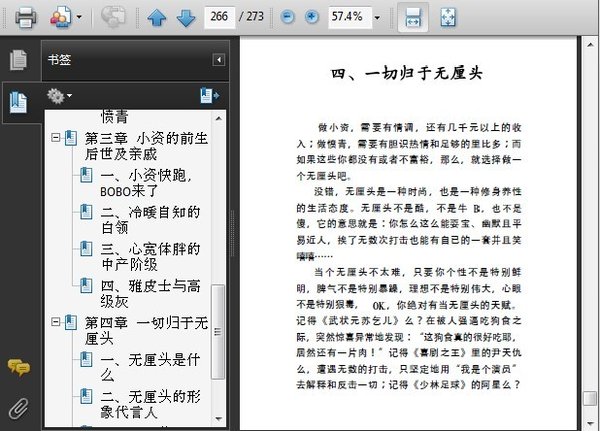This screenshot has width=600, height=431.
Task: Toggle fit-width scrolling mode button
Action: point(413,17)
